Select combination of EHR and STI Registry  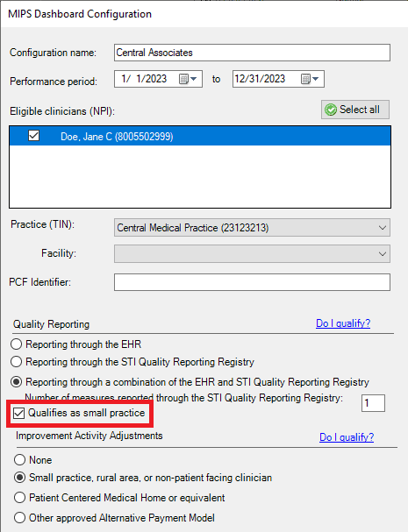17,382
